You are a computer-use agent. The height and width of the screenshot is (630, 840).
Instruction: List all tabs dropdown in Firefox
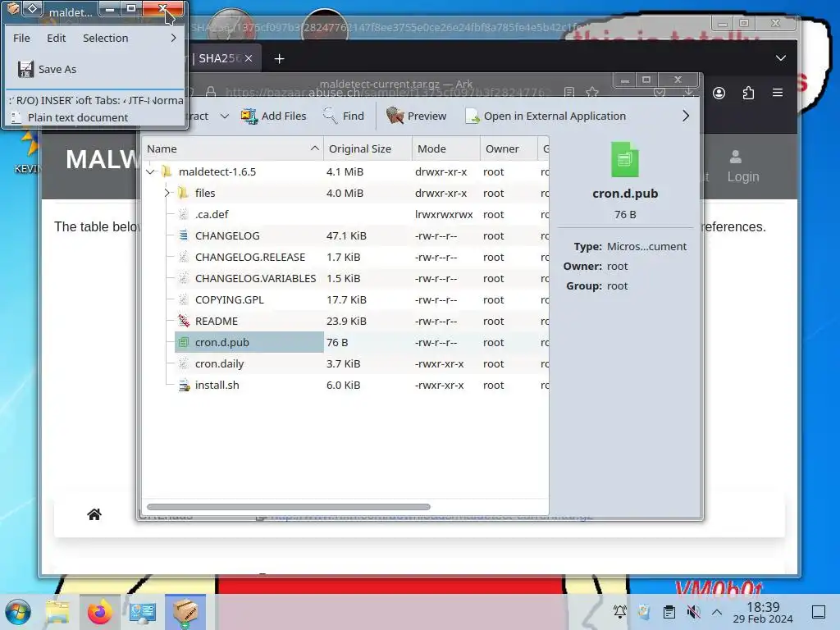pos(781,58)
